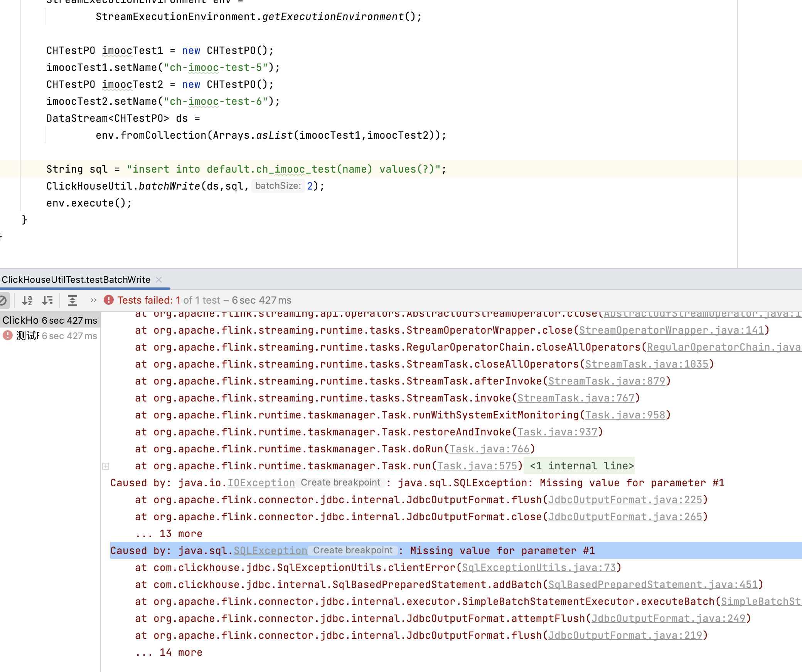
Task: Click the red error icon beside Tests failed
Action: [x=109, y=300]
